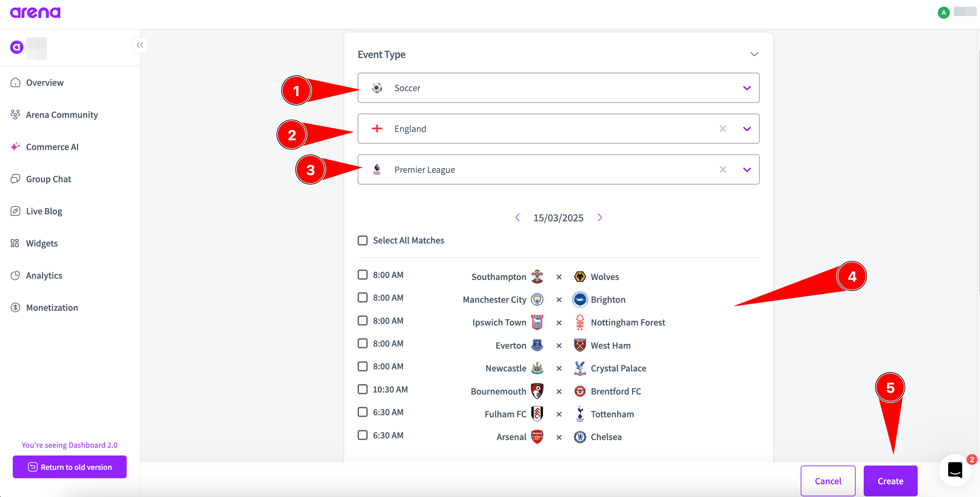The width and height of the screenshot is (980, 497).
Task: Open the user avatar in top right
Action: point(943,12)
